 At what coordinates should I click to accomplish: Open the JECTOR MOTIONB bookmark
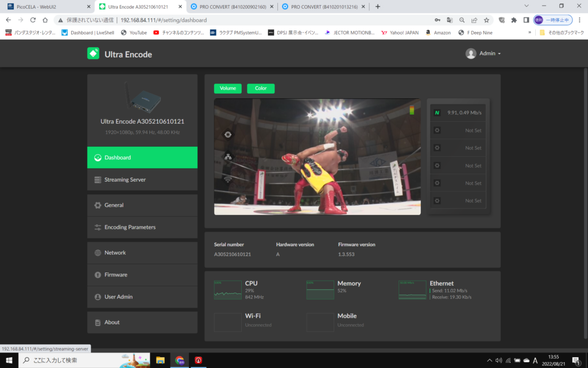click(x=350, y=33)
